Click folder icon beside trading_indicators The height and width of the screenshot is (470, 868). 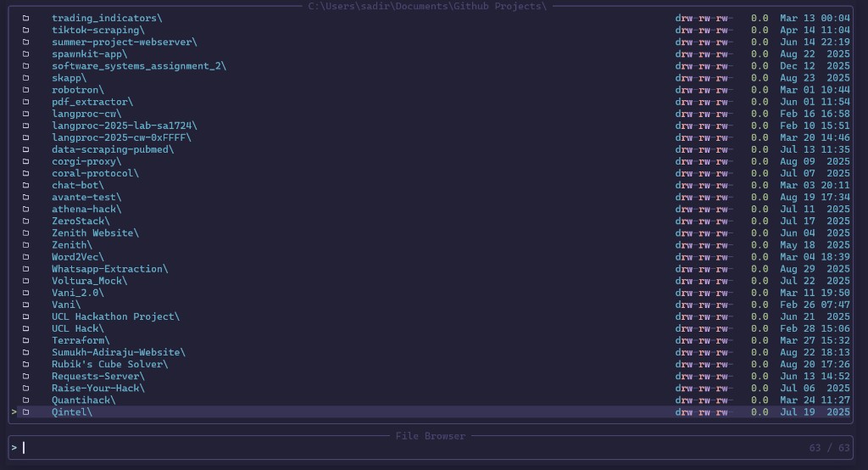25,19
